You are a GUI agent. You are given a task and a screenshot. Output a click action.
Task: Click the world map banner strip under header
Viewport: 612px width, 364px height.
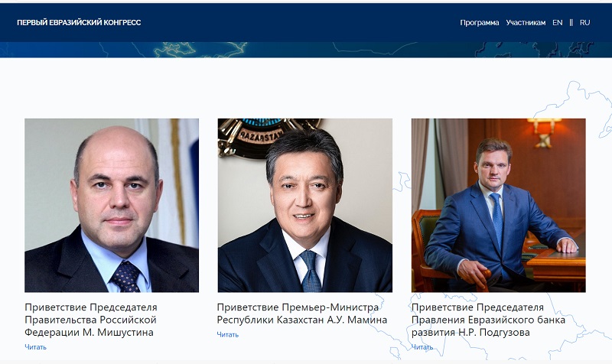[306, 50]
